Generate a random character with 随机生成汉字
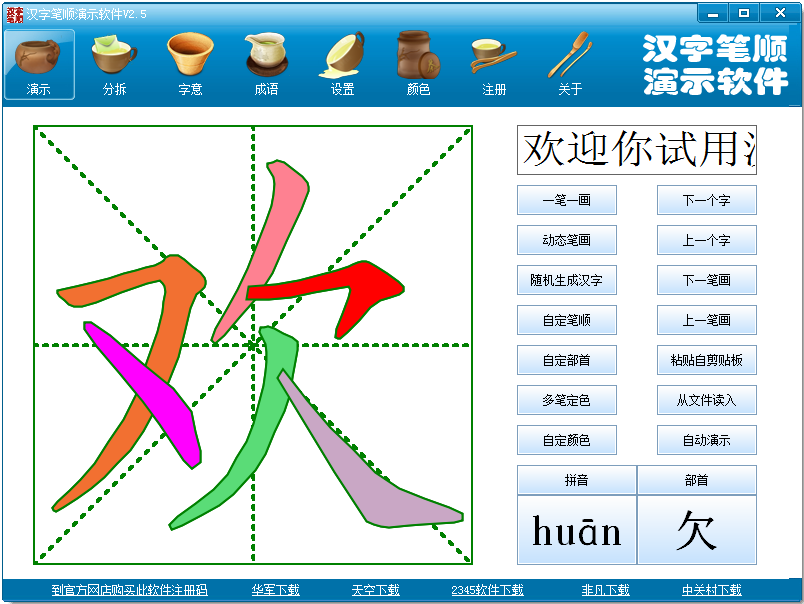The image size is (804, 604). point(566,280)
